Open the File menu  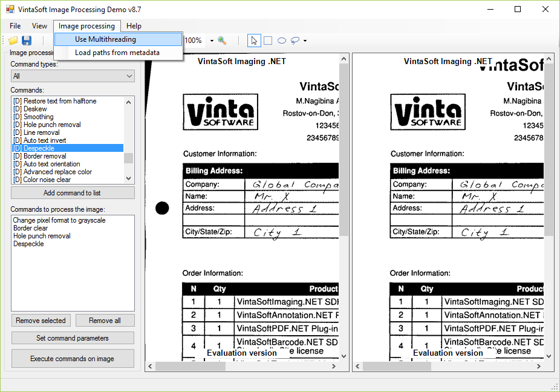pos(15,26)
